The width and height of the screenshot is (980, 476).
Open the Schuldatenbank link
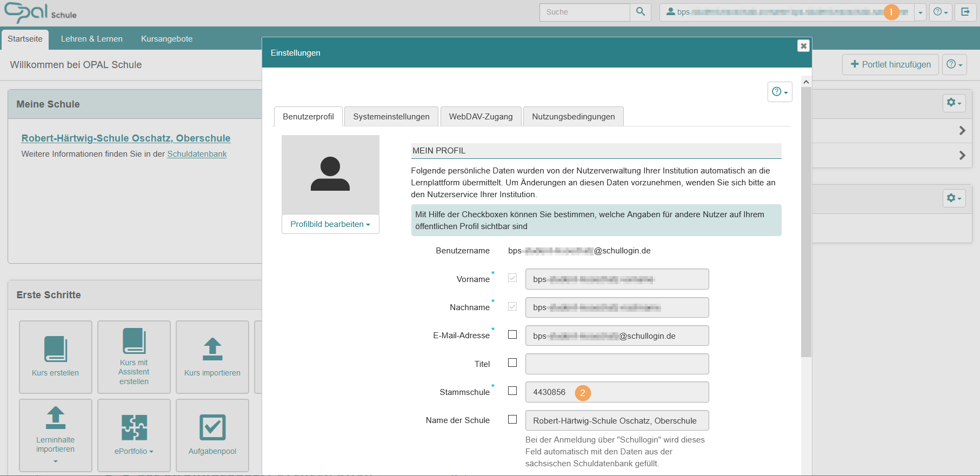click(197, 154)
